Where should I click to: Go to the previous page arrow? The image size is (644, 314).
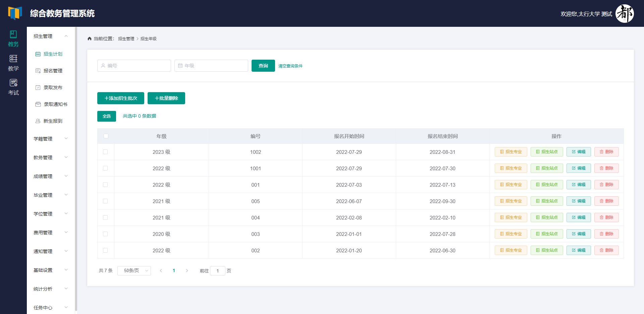(x=161, y=271)
